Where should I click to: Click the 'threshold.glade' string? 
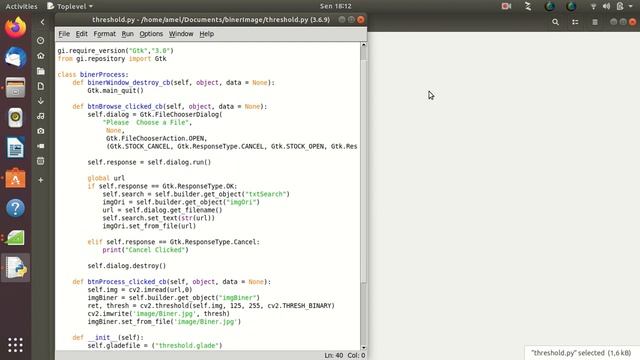[189, 345]
